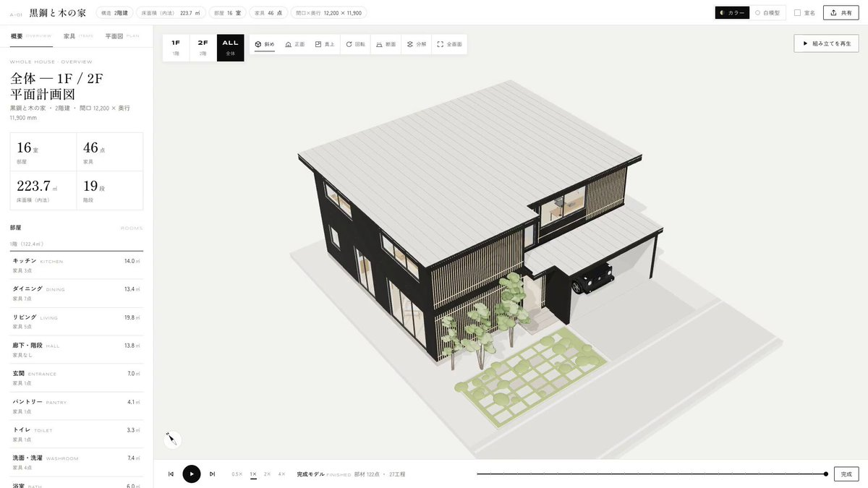Select 洗面・洗濯 Washroom row
This screenshot has width=868, height=488.
(x=77, y=463)
